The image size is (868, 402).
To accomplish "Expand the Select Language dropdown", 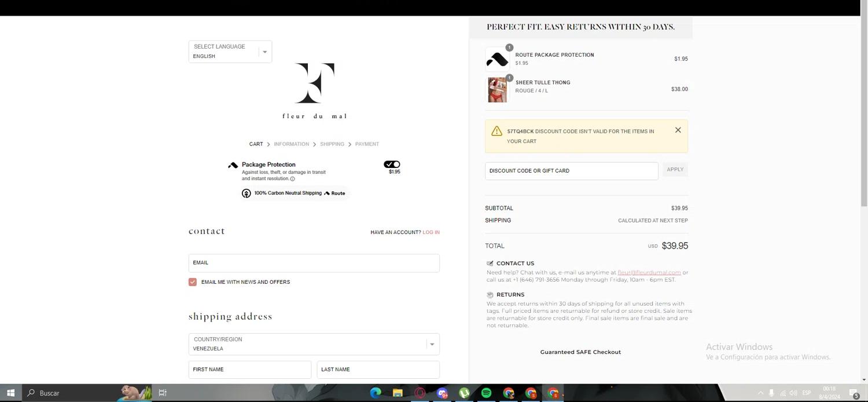I will pos(230,52).
